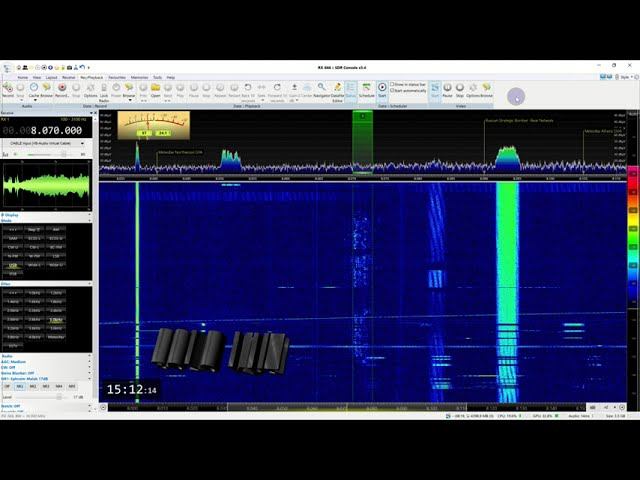Image resolution: width=640 pixels, height=480 pixels.
Task: Select the highlighted 2.7kHz filter button
Action: tap(56, 320)
